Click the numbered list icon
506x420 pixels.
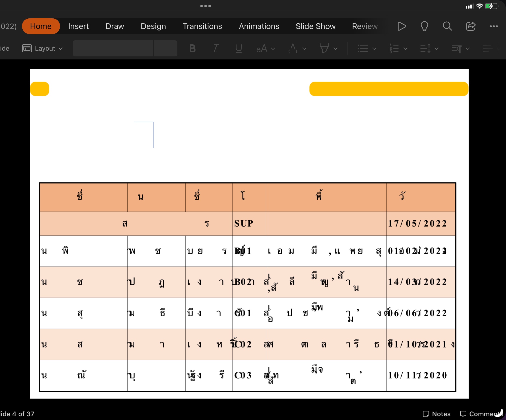click(x=394, y=48)
